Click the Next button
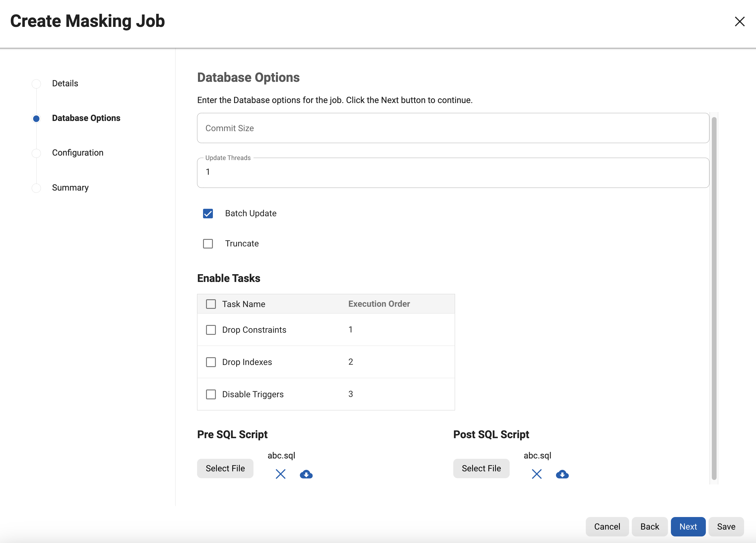 [x=688, y=526]
